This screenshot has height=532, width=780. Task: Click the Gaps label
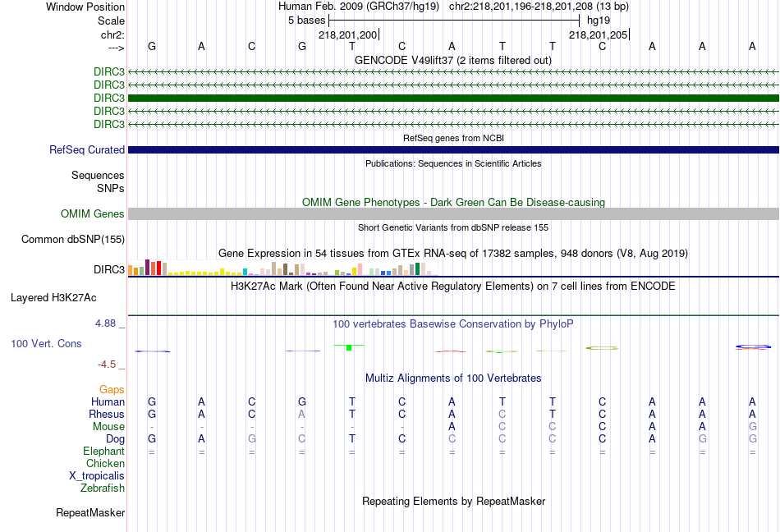pos(112,389)
